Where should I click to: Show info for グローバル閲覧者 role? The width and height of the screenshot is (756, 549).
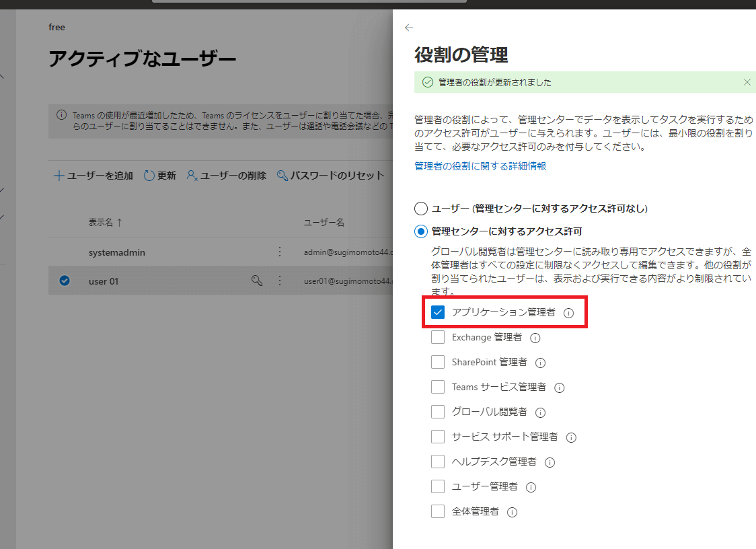541,412
